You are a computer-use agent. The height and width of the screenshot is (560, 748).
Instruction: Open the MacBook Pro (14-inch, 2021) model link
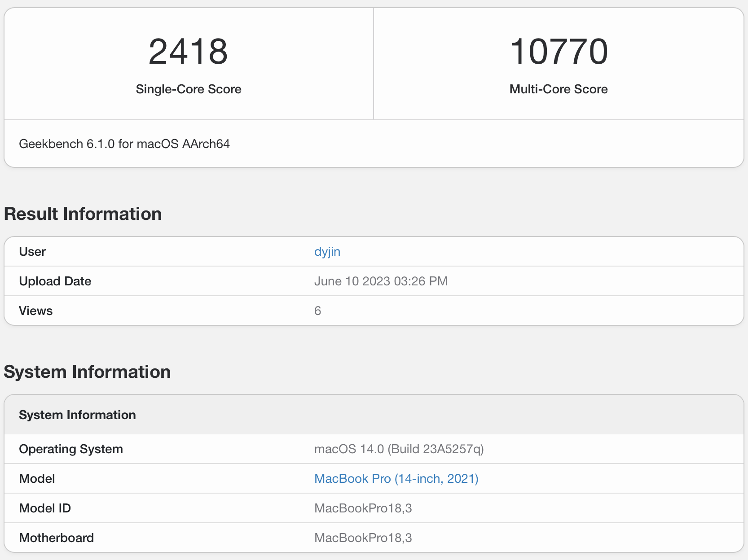click(x=396, y=479)
